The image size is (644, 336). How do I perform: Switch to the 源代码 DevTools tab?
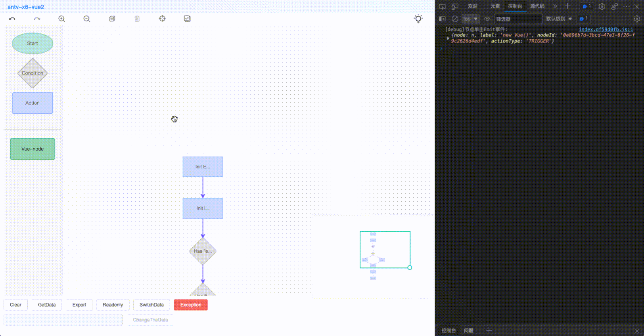pyautogui.click(x=537, y=6)
